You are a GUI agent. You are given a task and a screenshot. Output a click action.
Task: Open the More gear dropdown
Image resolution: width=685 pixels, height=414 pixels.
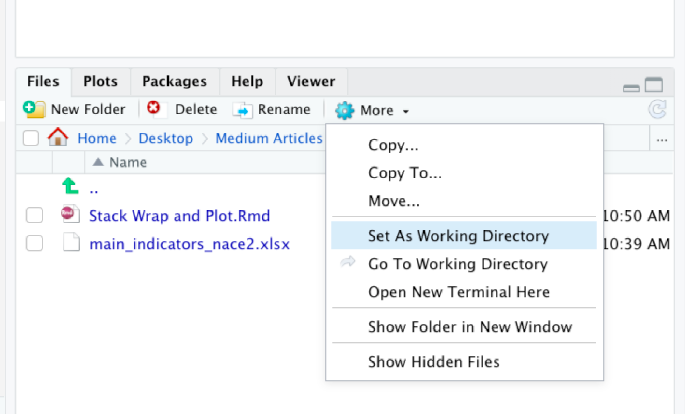(372, 110)
